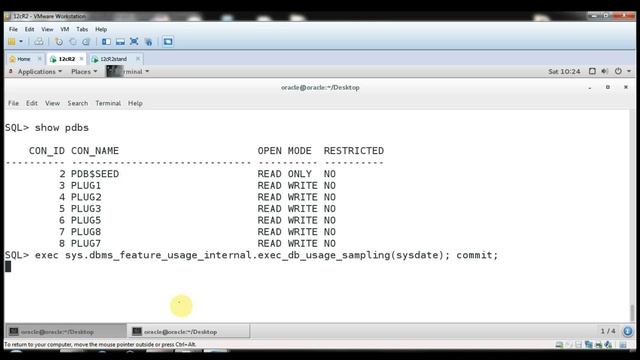Screen dimensions: 640x360
Task: Open the VMware File menu
Action: tap(13, 29)
